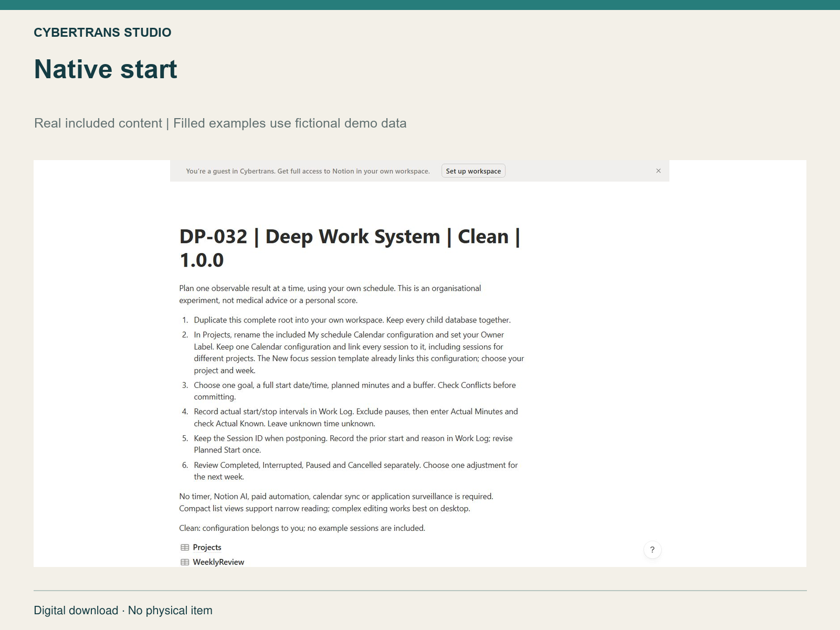Select step 4 'Record actual start/stop intervals' text
Image resolution: width=840 pixels, height=630 pixels.
point(356,417)
